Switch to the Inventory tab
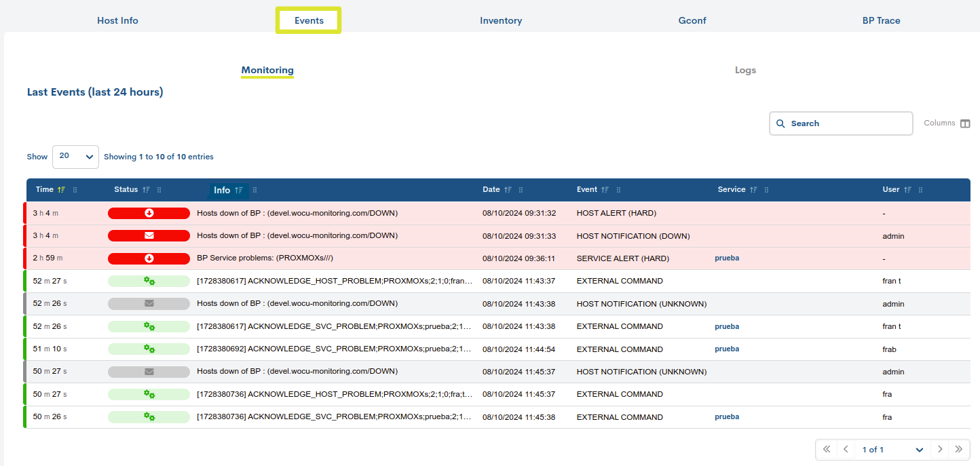 pos(501,20)
